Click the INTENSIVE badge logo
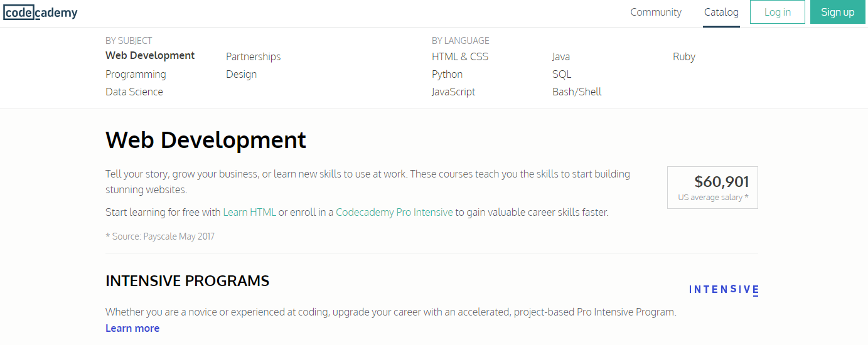Viewport: 868px width, 345px height. pyautogui.click(x=724, y=290)
